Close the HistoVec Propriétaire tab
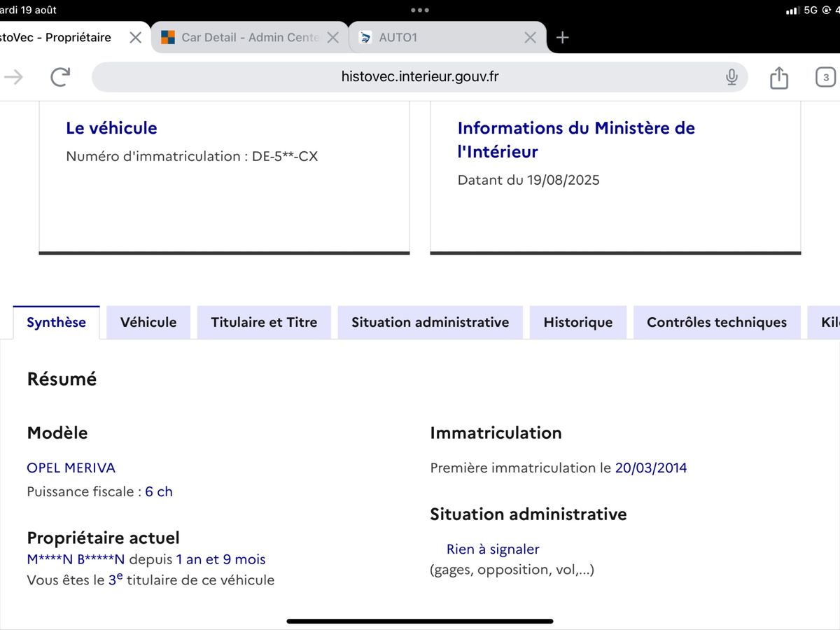 pos(136,38)
